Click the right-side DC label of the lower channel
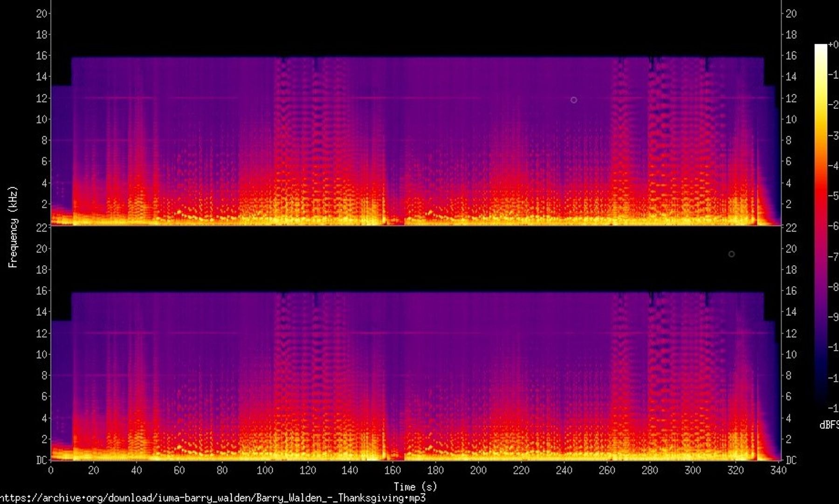The width and height of the screenshot is (839, 504). 791,460
